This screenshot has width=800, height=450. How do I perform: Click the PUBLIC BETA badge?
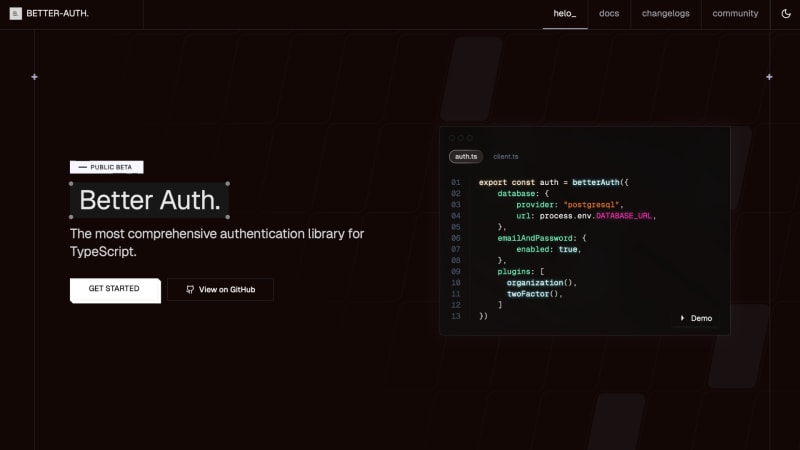[x=107, y=167]
